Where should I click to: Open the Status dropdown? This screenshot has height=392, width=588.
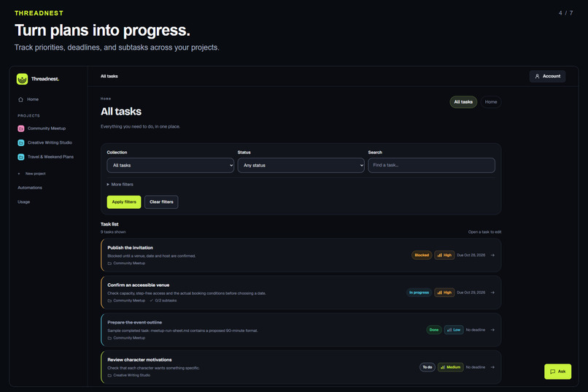pyautogui.click(x=301, y=166)
